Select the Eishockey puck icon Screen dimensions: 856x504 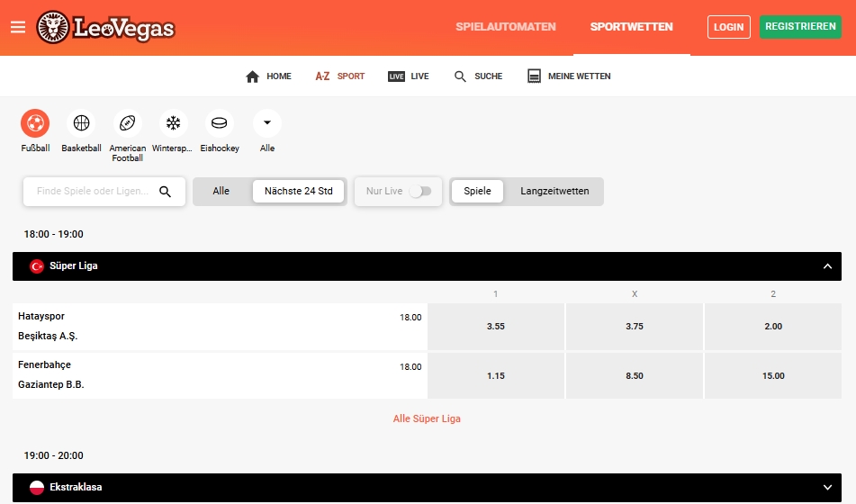coord(219,123)
